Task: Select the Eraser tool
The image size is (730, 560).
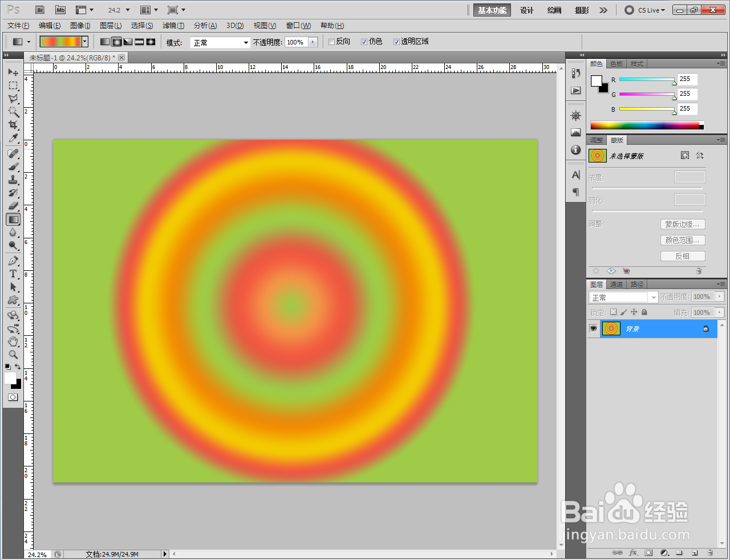Action: pyautogui.click(x=13, y=206)
